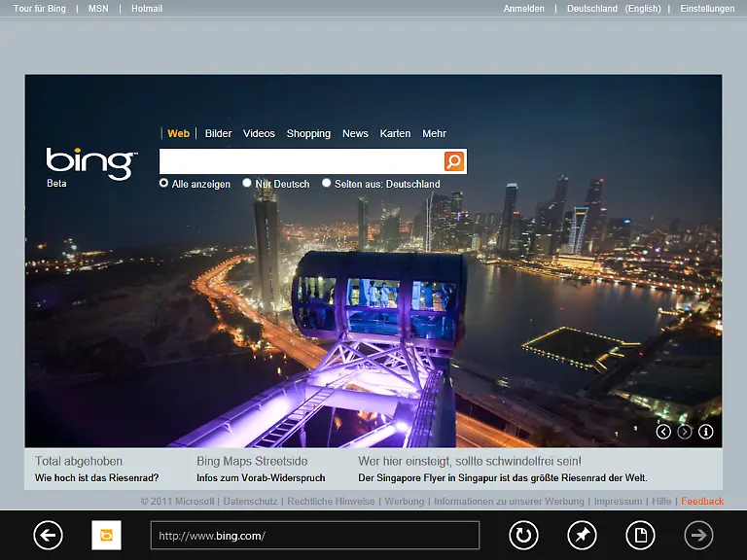The height and width of the screenshot is (560, 747).
Task: Click Anmelden to sign in
Action: [523, 9]
